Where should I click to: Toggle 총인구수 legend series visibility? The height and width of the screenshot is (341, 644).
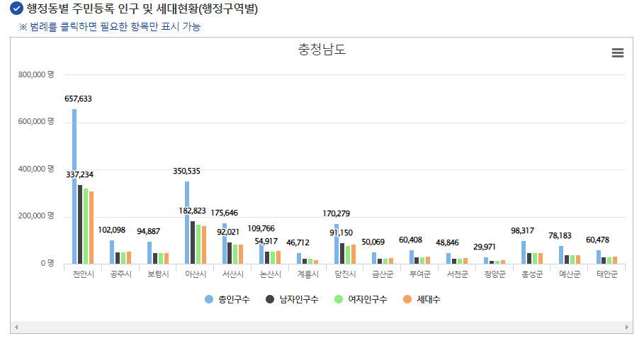coord(234,299)
